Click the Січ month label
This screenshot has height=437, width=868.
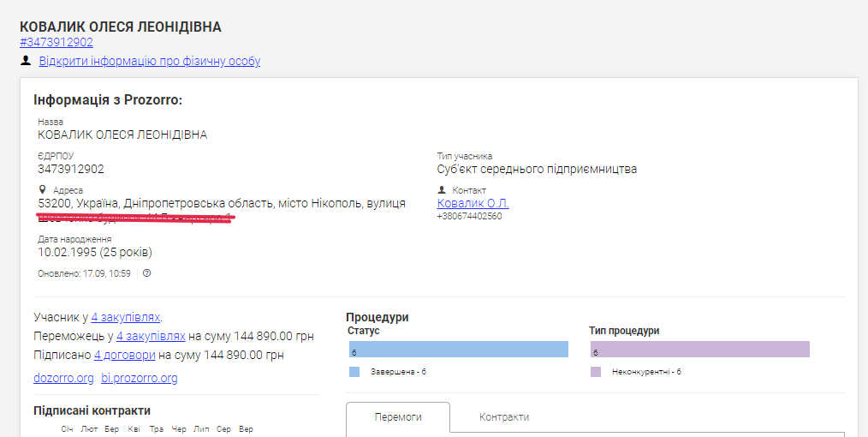[67, 429]
